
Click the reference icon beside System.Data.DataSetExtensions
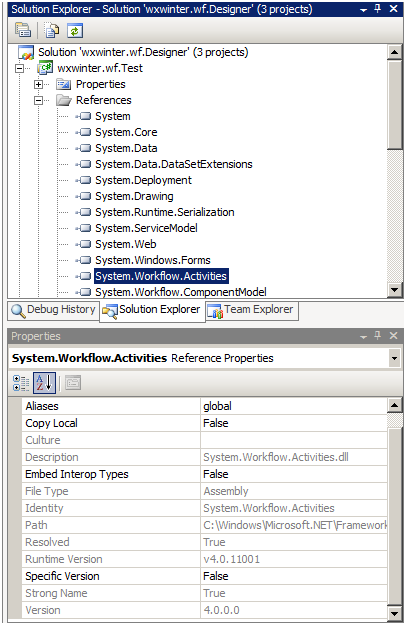(83, 164)
